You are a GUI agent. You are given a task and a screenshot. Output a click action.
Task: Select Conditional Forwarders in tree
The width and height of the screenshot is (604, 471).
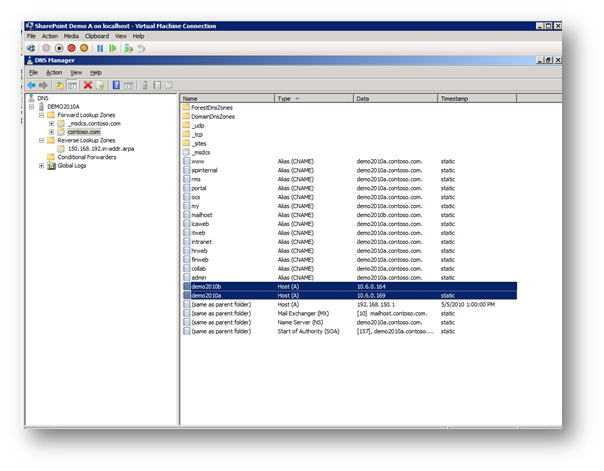point(87,157)
